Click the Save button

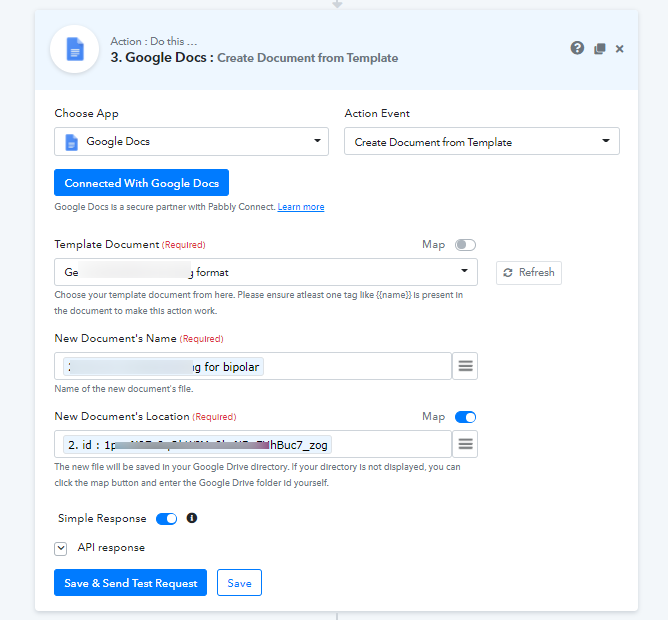point(239,583)
